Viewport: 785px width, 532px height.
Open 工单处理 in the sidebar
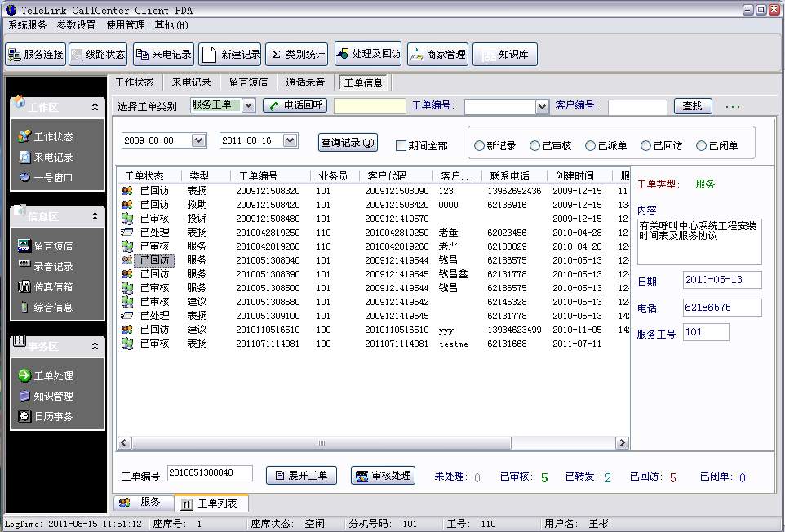click(46, 375)
